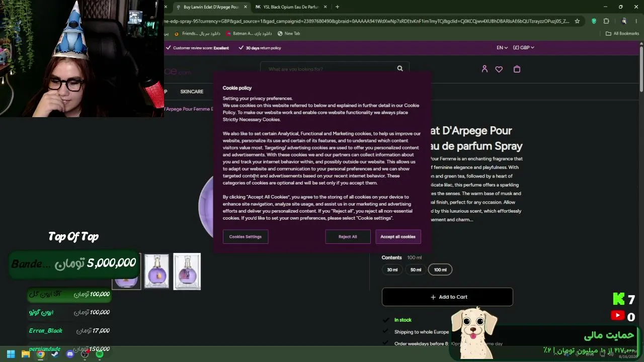Open the wishlist heart icon
Screen dimensions: 644x362
pos(499,69)
